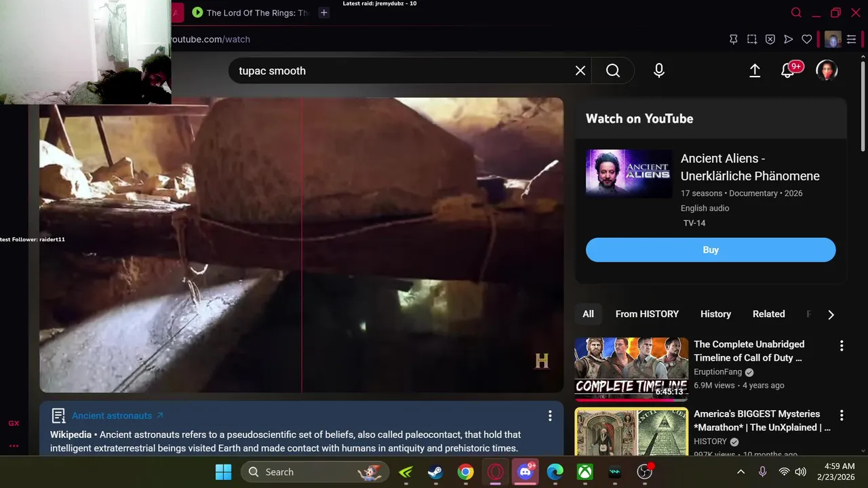
Task: Open The Complete Unabridged Timeline video title
Action: click(x=749, y=351)
